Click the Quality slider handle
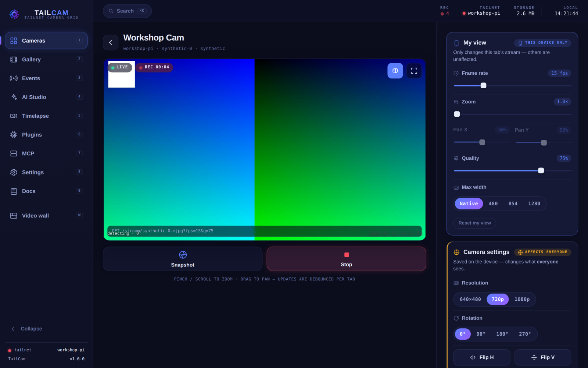Screen dimensions: 588x368 point(541,170)
